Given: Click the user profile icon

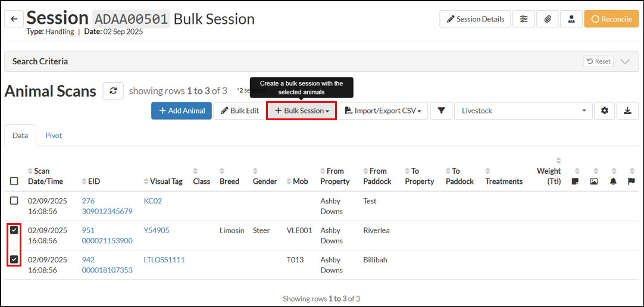Looking at the screenshot, I should (x=571, y=19).
